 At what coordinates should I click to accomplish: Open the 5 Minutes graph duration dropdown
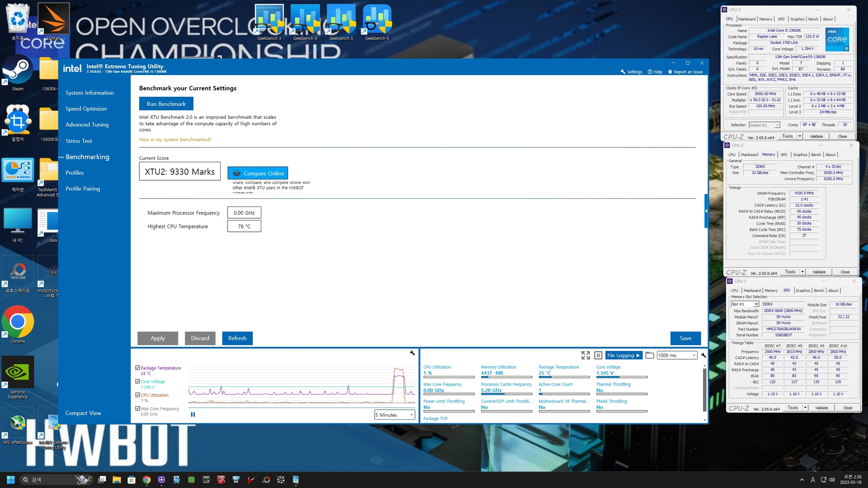pyautogui.click(x=395, y=415)
